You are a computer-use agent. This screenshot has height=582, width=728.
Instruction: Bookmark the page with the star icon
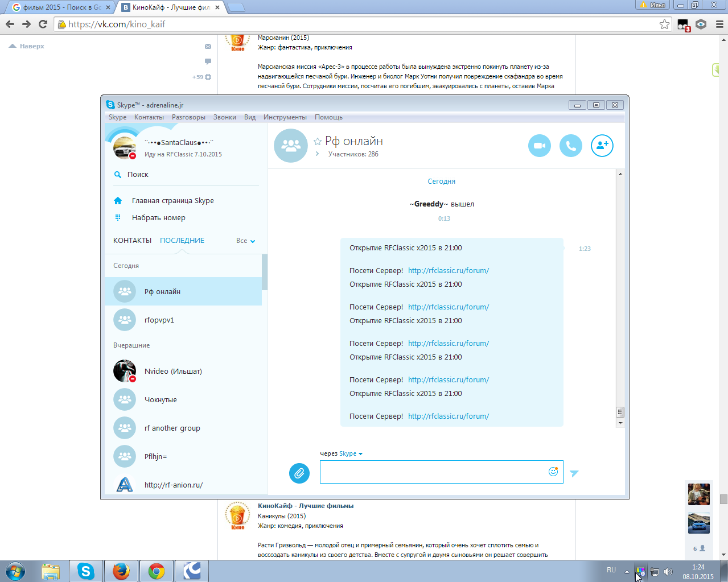(x=664, y=24)
